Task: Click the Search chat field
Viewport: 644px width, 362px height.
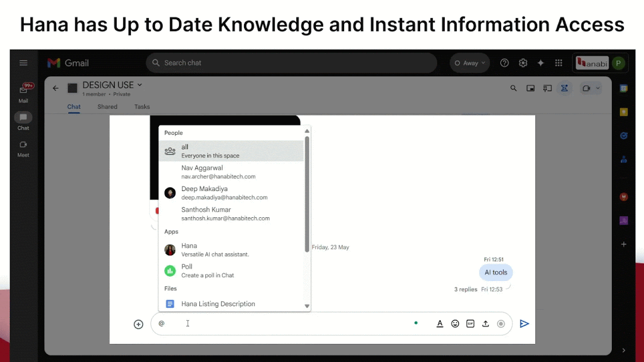Action: (291, 63)
